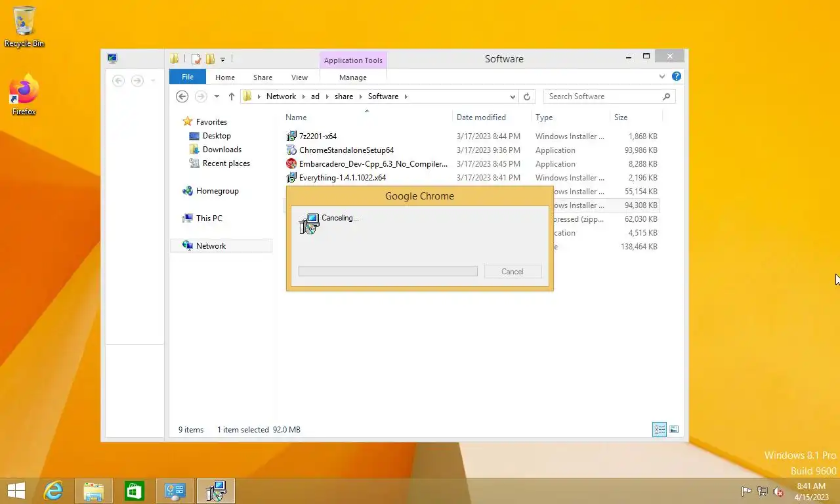
Task: Open the Windows Store taskbar icon
Action: pos(135,491)
